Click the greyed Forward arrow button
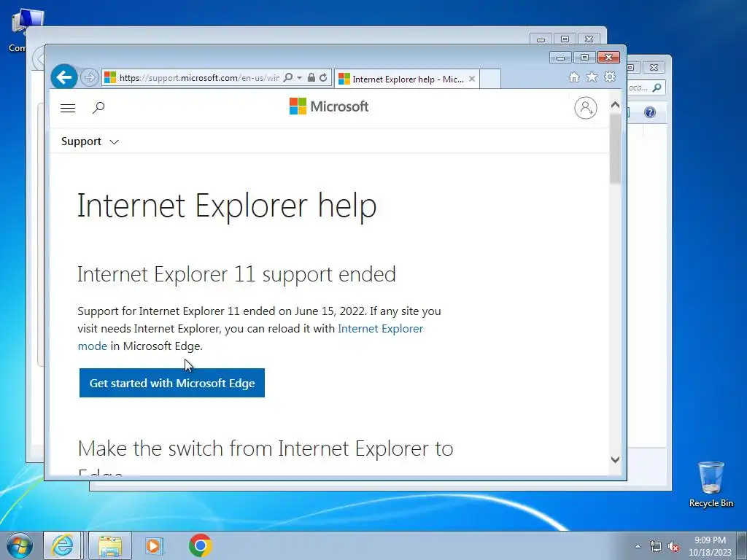Viewport: 747px width, 560px height. coord(89,77)
